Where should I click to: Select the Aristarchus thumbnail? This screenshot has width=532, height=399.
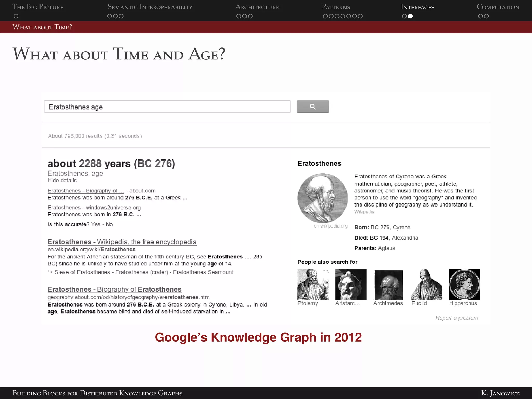click(x=351, y=284)
